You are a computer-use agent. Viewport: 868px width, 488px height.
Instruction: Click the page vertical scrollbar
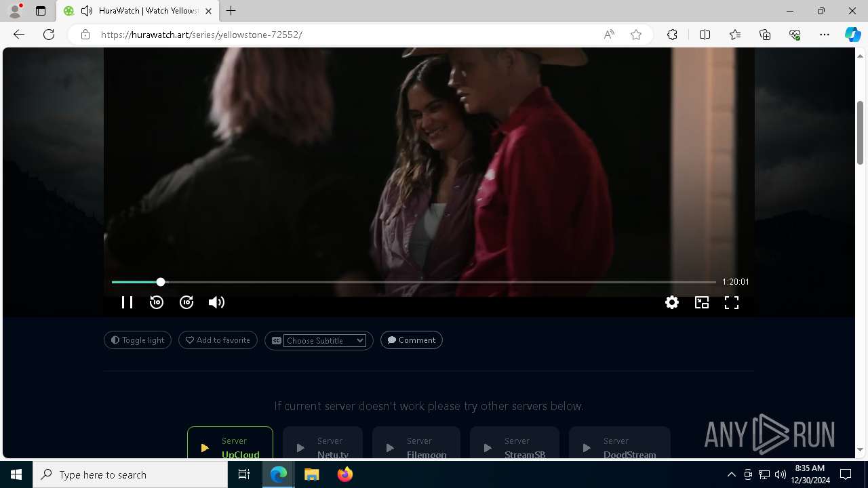pyautogui.click(x=860, y=132)
